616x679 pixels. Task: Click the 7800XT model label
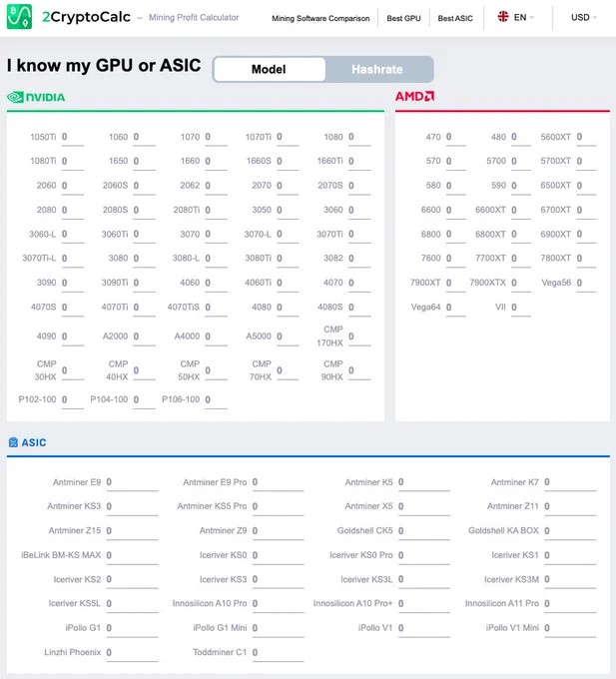(555, 258)
